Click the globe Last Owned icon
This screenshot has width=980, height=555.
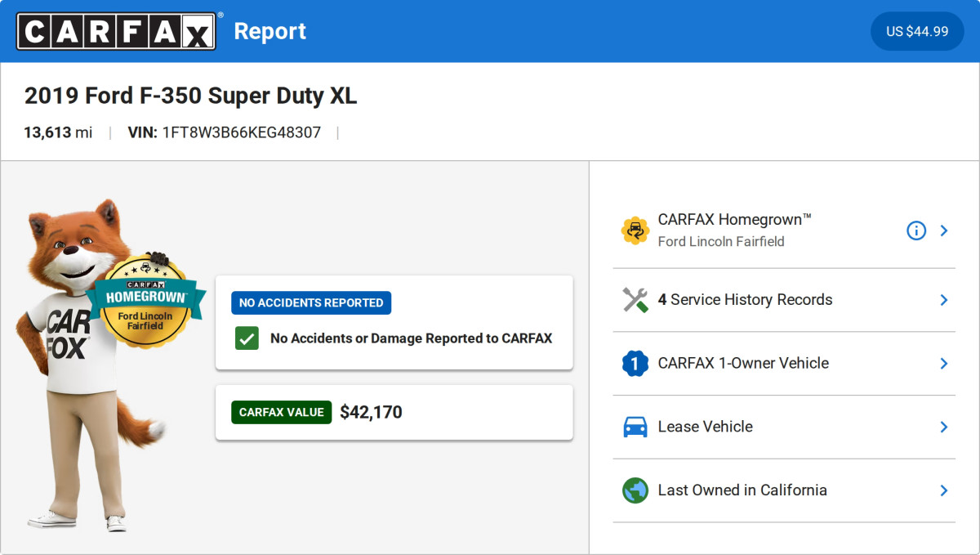point(635,490)
